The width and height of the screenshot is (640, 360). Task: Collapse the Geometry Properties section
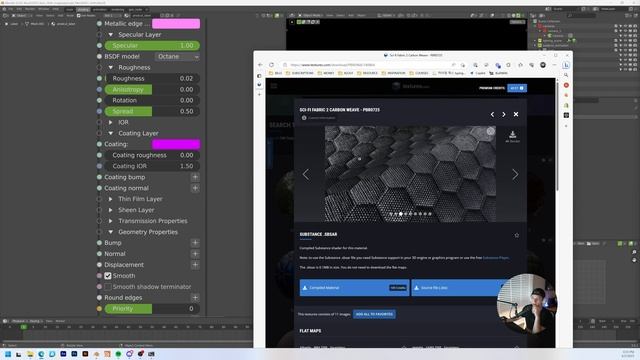pos(111,232)
